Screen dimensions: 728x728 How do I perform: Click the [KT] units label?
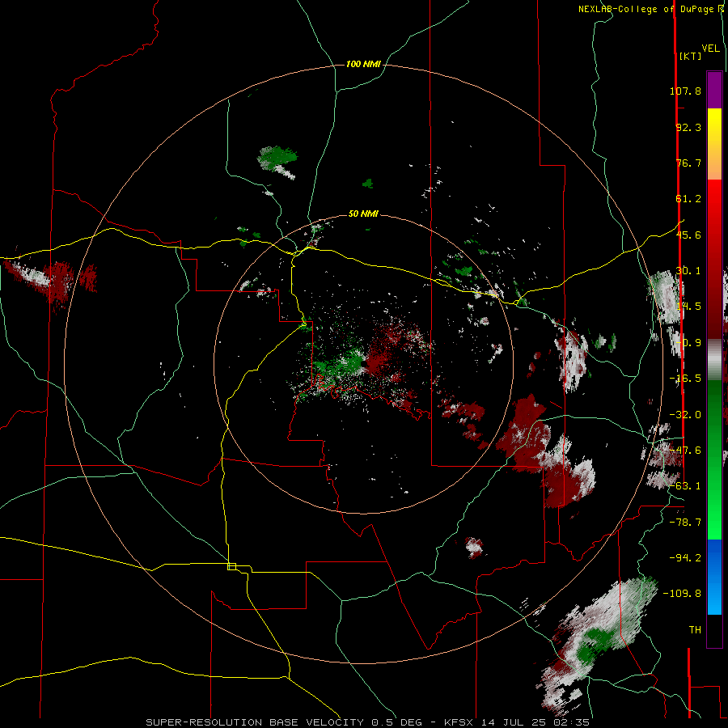[690, 56]
